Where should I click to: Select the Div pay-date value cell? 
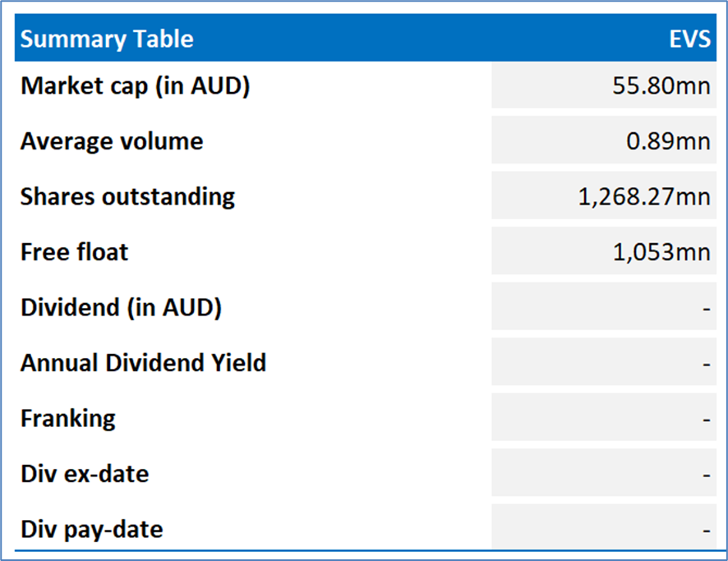(x=604, y=527)
